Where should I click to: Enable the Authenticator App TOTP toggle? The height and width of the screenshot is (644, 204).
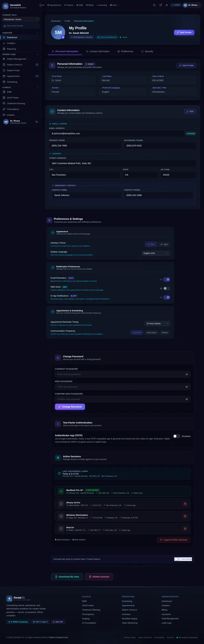click(x=177, y=436)
